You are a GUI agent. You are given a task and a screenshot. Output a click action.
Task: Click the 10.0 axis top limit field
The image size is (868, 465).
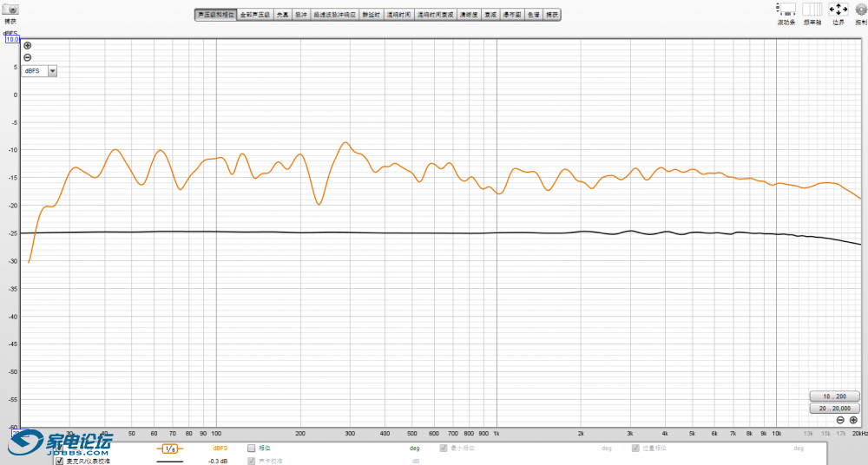12,39
